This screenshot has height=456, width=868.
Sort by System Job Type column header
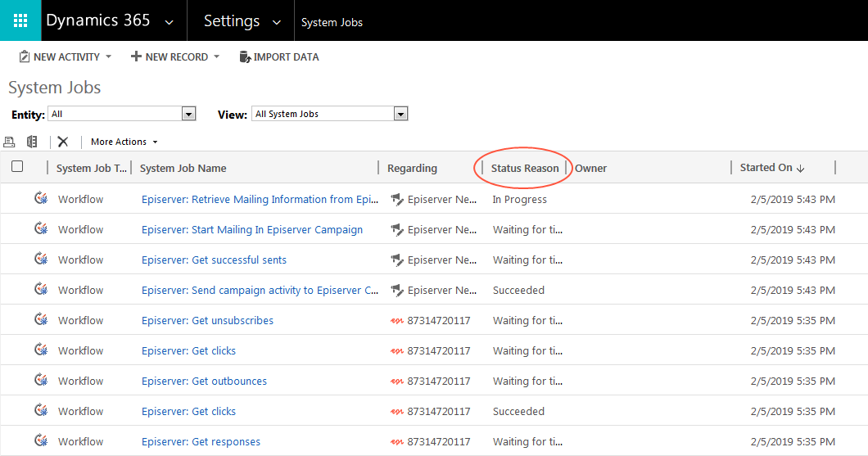(91, 168)
